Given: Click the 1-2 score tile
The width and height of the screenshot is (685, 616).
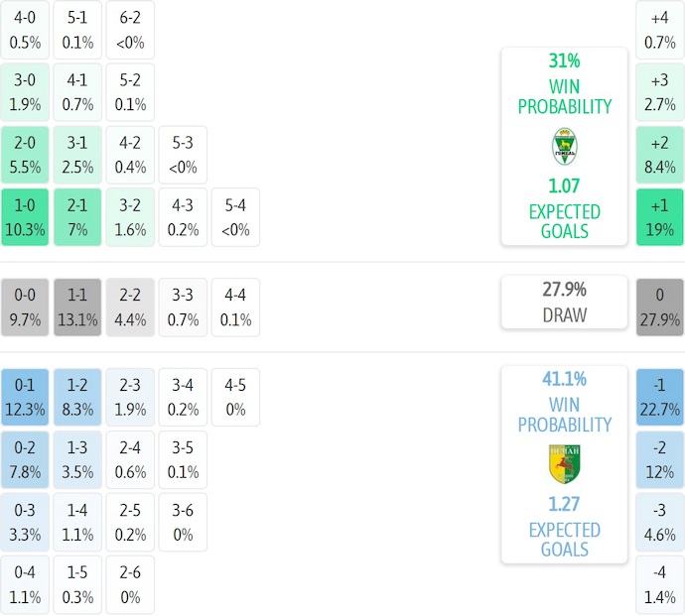Looking at the screenshot, I should [78, 397].
